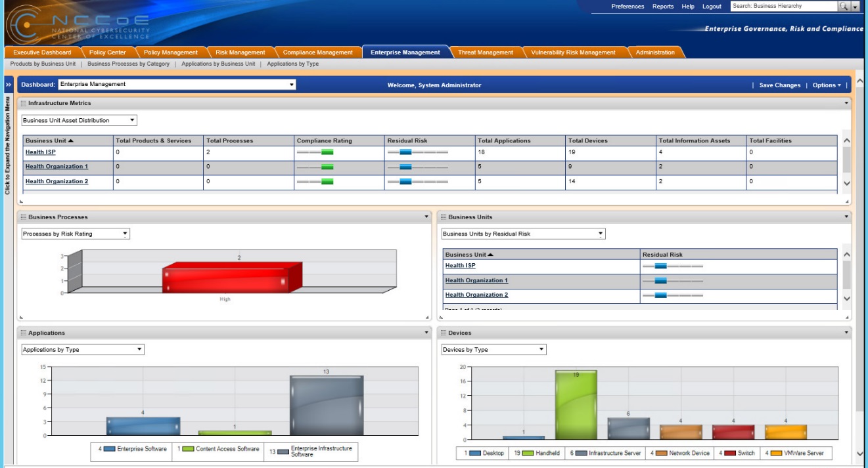Click Save Changes
868x468 pixels.
coord(780,85)
